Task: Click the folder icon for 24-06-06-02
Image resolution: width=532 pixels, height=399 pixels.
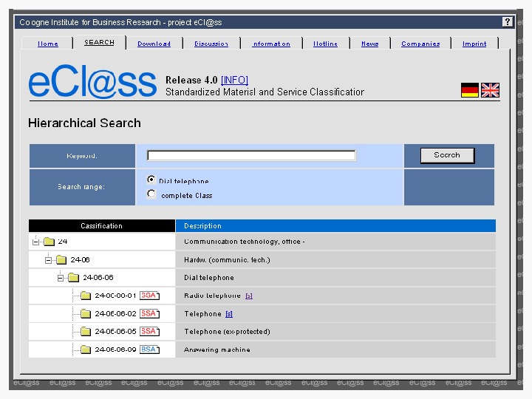Action: pos(86,313)
